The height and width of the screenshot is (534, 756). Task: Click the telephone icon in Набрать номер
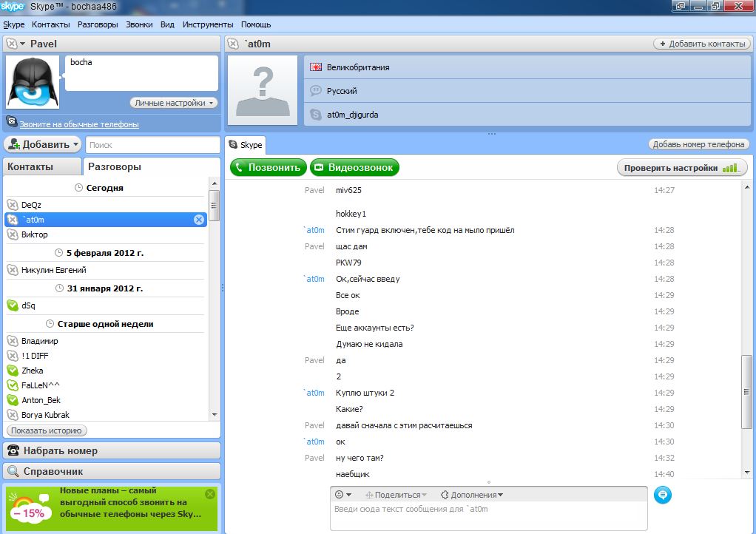pos(13,450)
